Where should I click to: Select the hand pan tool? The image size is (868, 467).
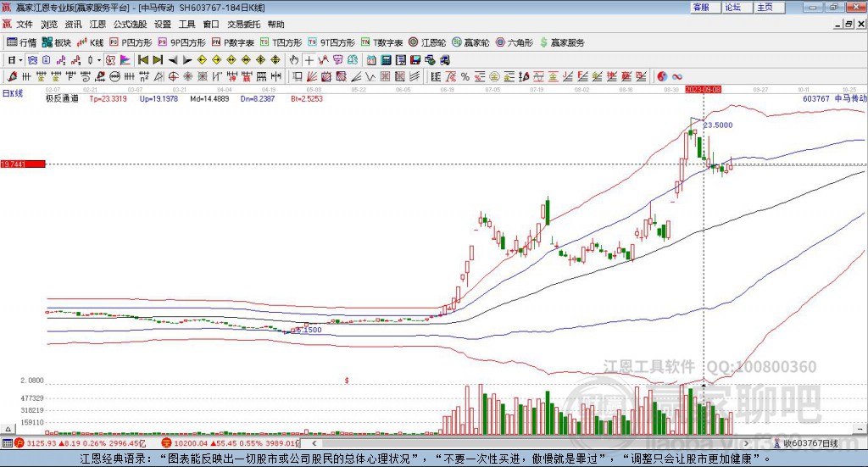coord(294,60)
